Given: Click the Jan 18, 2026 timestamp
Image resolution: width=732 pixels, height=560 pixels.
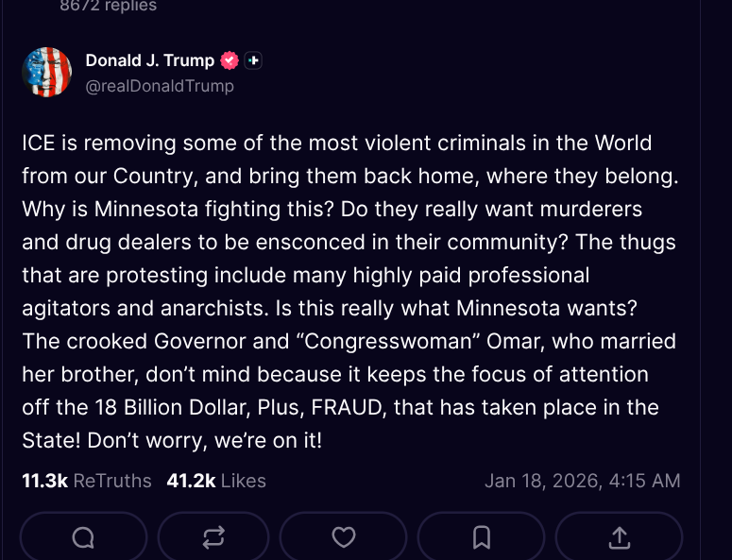Looking at the screenshot, I should click(582, 481).
